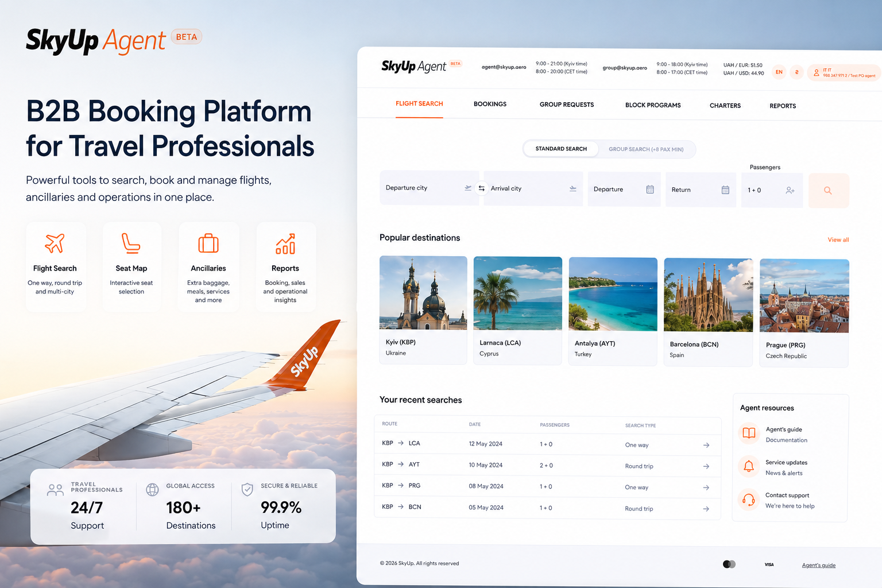The width and height of the screenshot is (882, 588).
Task: Switch to Group Search mode
Action: 646,149
